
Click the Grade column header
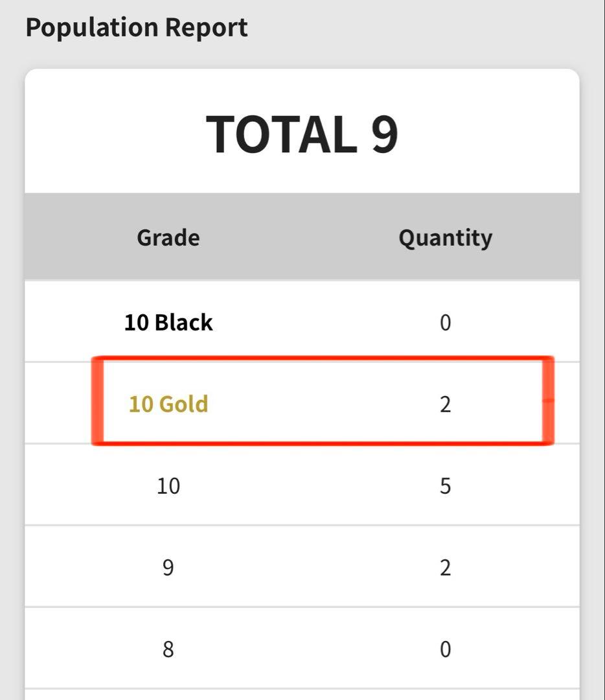[x=168, y=238]
